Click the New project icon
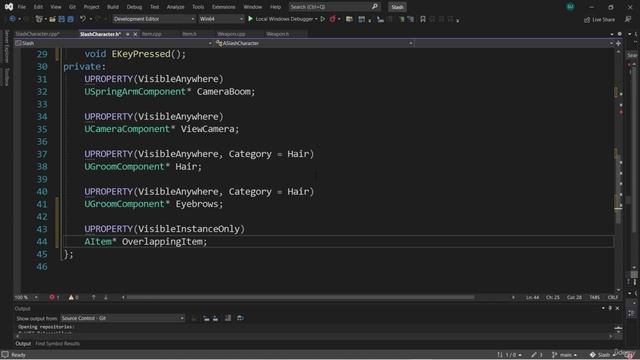640x360 pixels. point(39,19)
